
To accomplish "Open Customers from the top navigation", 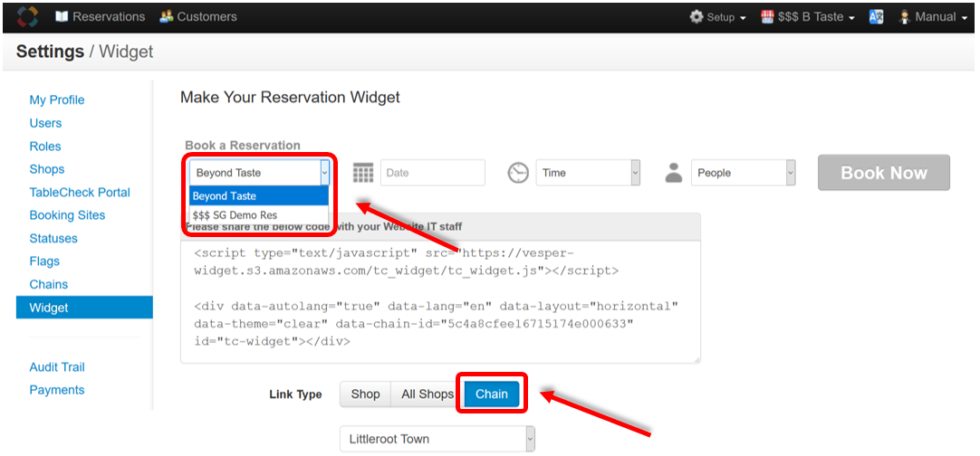I will pos(198,17).
